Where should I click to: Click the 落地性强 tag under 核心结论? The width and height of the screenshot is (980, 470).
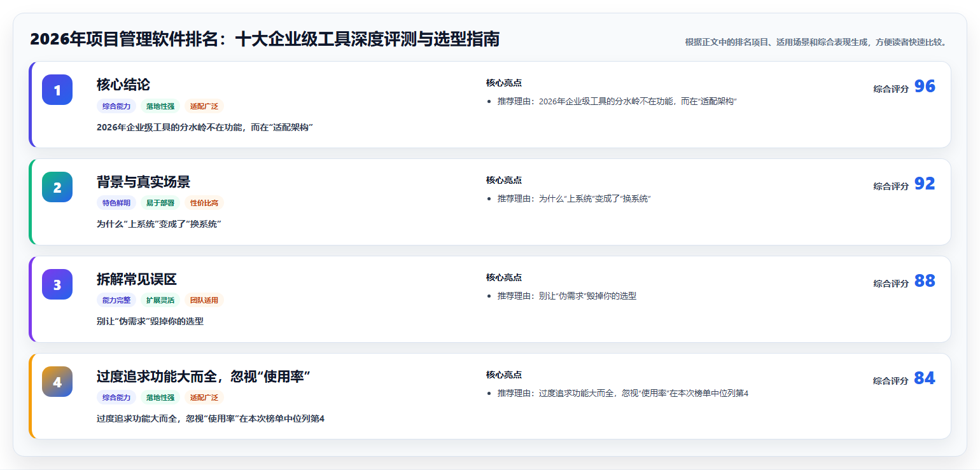[160, 106]
